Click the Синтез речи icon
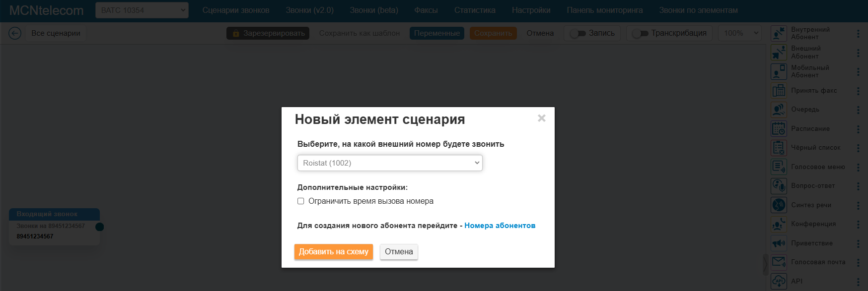 point(779,205)
